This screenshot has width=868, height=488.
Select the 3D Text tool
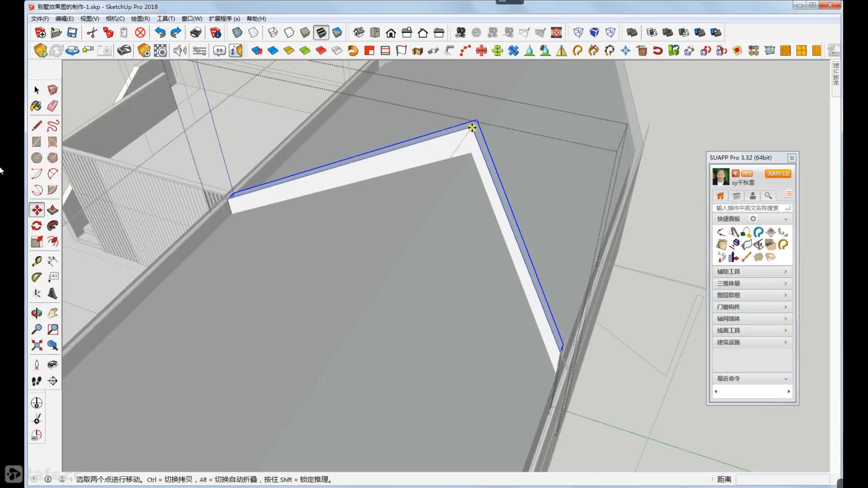[52, 293]
